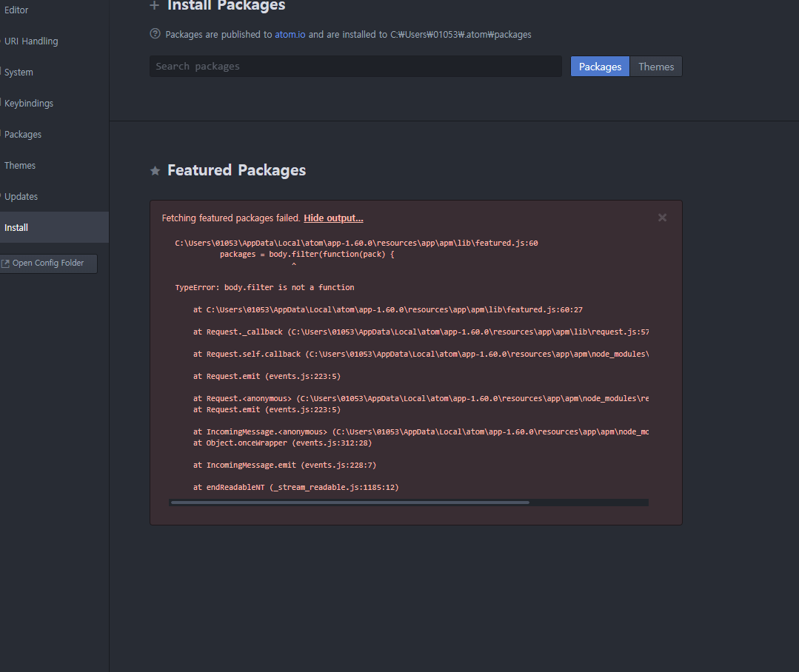Go to URI Handling settings
The image size is (799, 672).
[31, 41]
